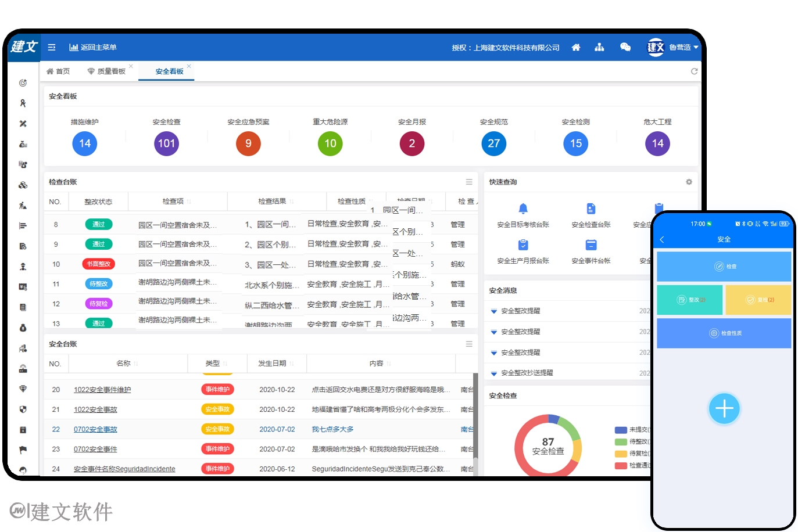Open 安全检查 count circle 101
The width and height of the screenshot is (798, 532).
pyautogui.click(x=167, y=143)
